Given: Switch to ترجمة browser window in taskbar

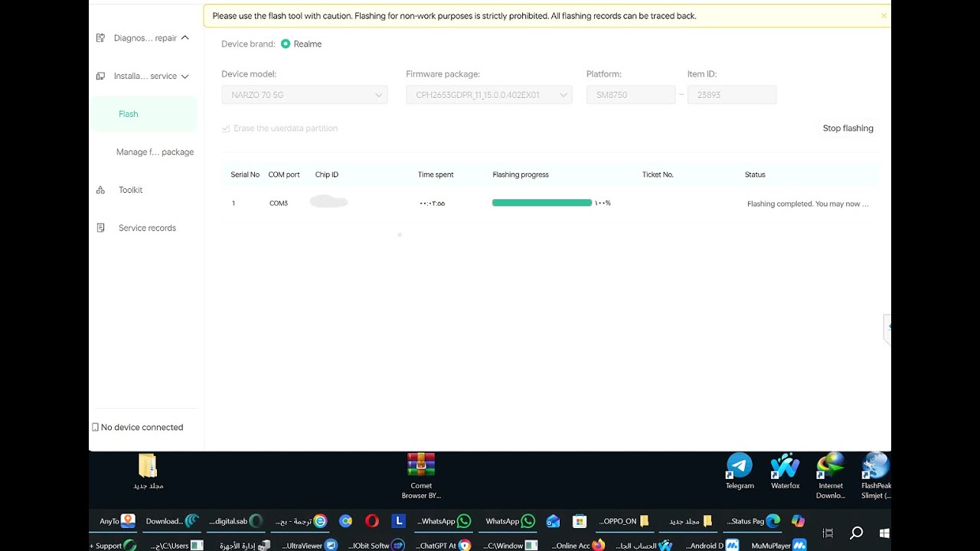Looking at the screenshot, I should pos(301,521).
